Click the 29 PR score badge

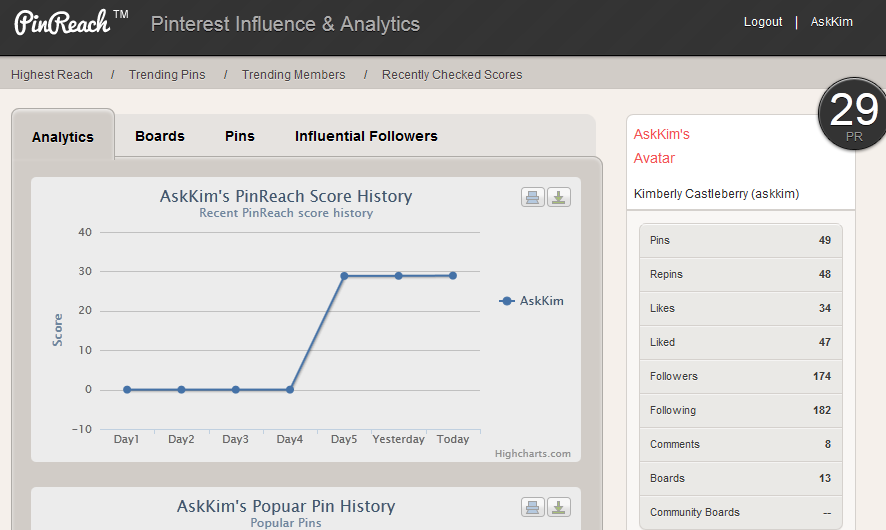853,114
